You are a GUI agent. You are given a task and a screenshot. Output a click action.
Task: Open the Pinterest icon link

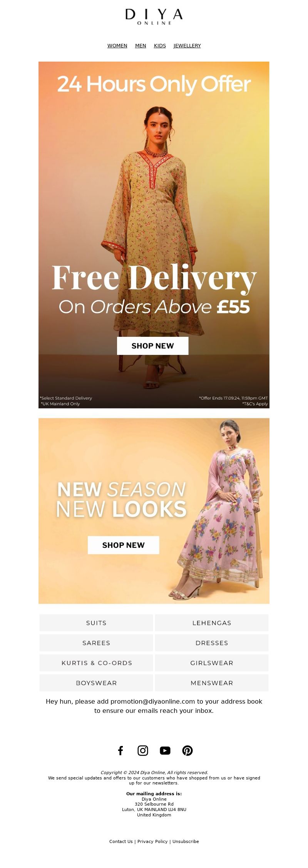point(187,751)
